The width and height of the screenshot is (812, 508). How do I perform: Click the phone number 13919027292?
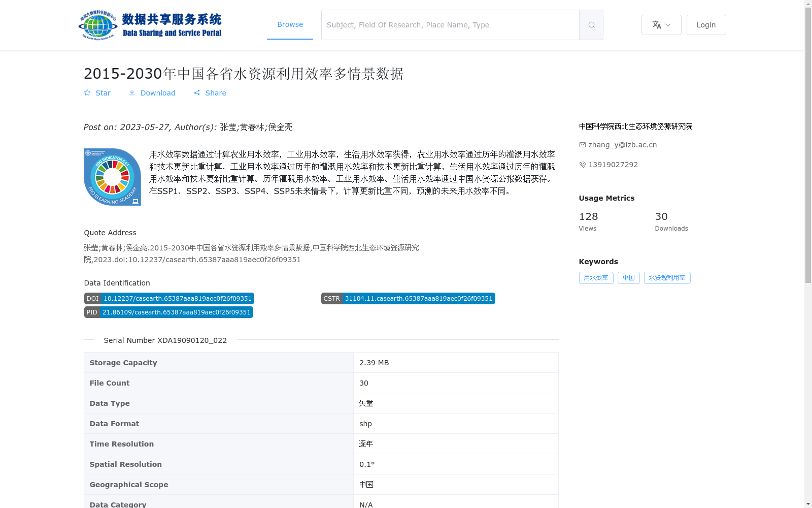(613, 165)
